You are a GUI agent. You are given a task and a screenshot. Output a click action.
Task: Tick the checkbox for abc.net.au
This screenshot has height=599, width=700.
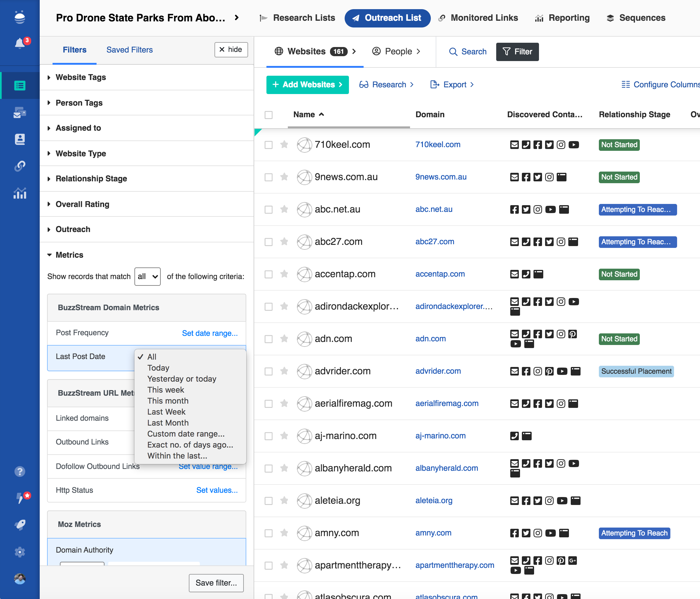[269, 209]
